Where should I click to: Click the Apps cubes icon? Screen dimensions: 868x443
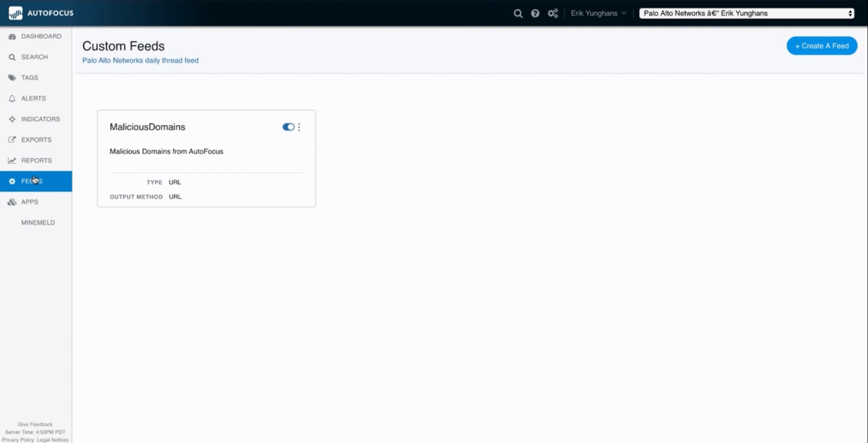tap(12, 202)
